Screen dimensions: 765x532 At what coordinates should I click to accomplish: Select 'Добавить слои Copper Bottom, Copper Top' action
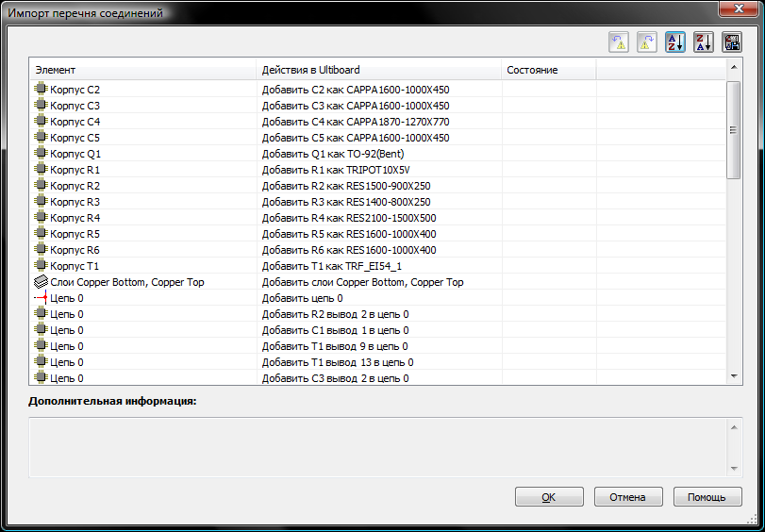pos(362,282)
